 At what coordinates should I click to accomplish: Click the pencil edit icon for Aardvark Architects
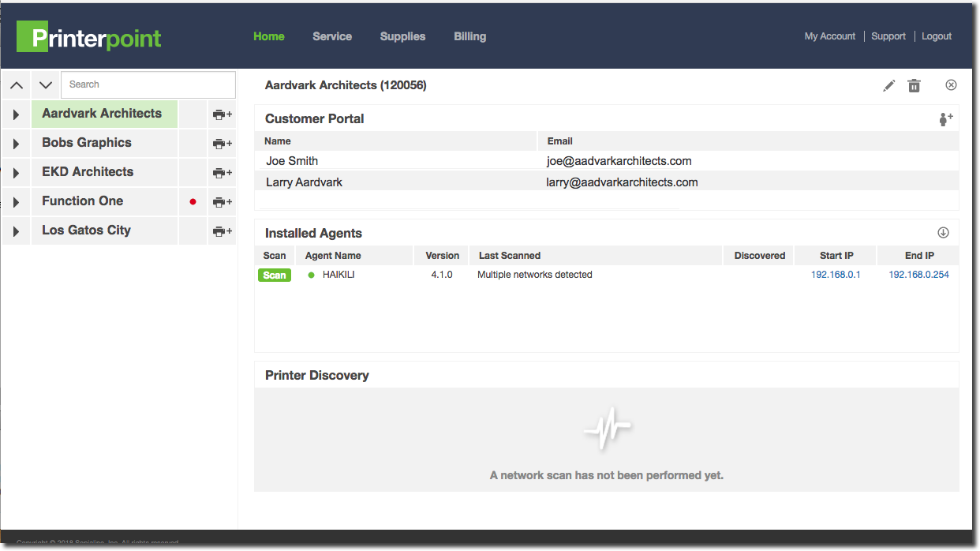[889, 86]
